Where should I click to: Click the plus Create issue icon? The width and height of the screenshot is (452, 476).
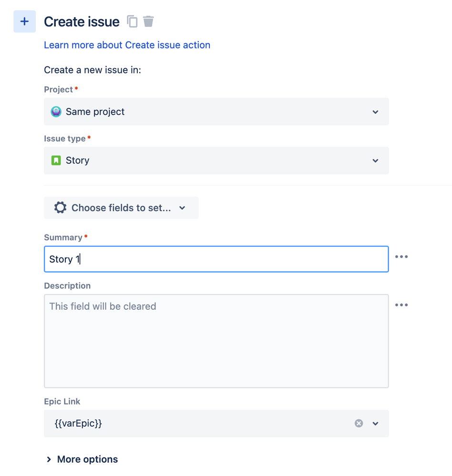(24, 22)
